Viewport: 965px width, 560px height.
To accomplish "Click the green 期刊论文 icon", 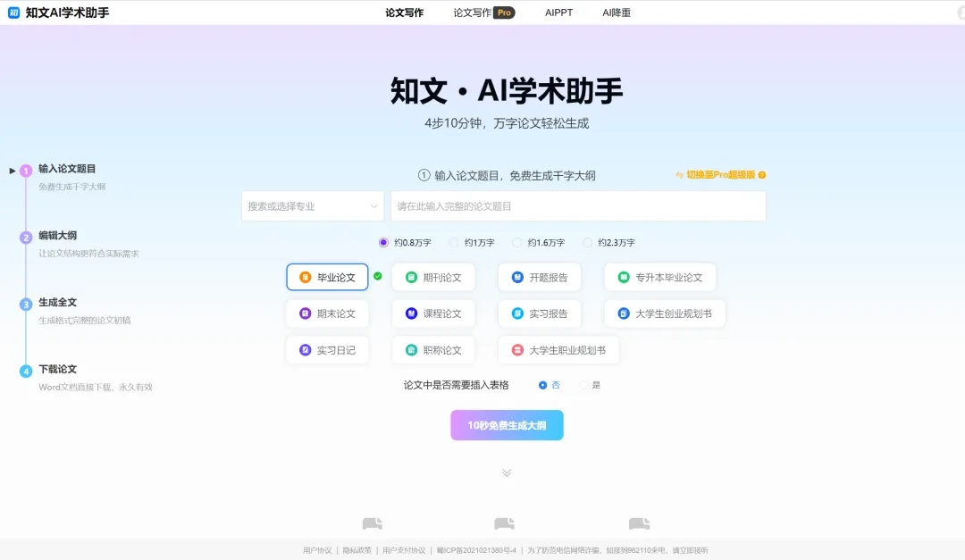I will [x=411, y=278].
